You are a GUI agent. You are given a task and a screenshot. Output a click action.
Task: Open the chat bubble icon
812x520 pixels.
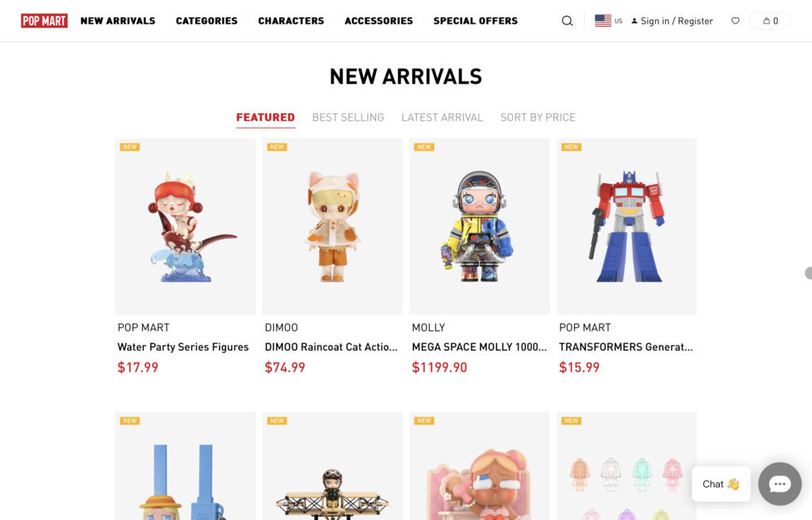[x=780, y=484]
